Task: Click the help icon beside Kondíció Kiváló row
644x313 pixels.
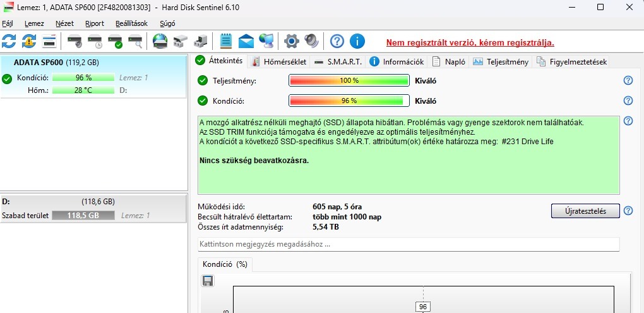Action: click(628, 101)
